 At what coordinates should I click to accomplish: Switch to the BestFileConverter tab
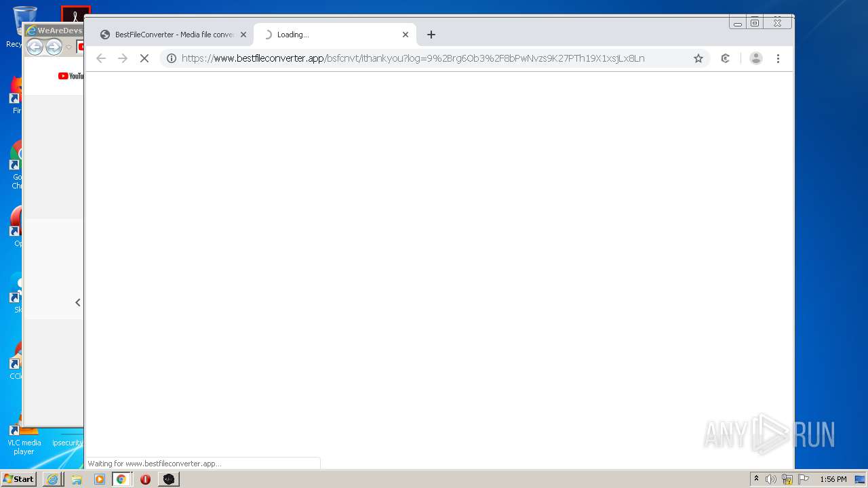pyautogui.click(x=173, y=35)
